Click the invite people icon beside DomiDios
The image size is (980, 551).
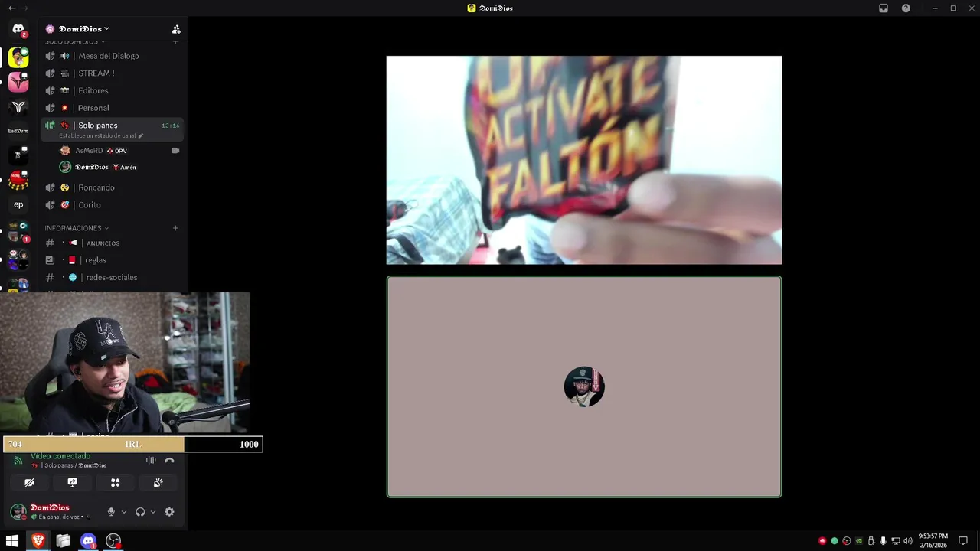pos(176,29)
